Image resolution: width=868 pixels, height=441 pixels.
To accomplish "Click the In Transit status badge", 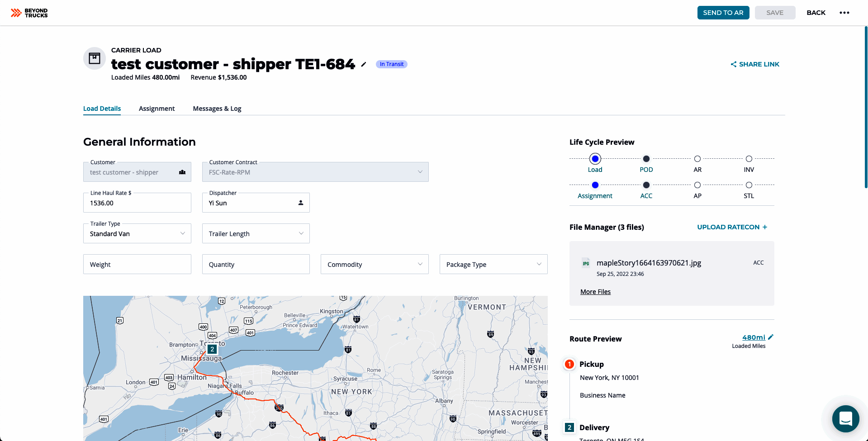I will [x=391, y=64].
